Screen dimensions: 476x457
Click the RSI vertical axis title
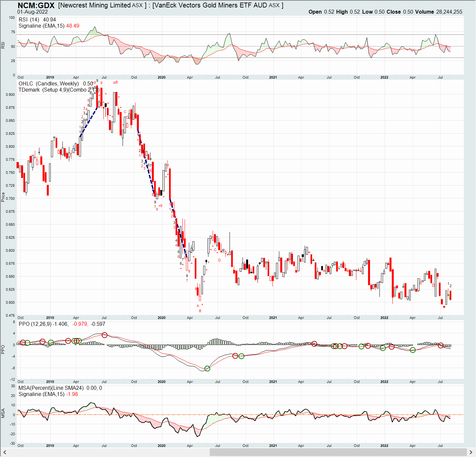[3, 45]
